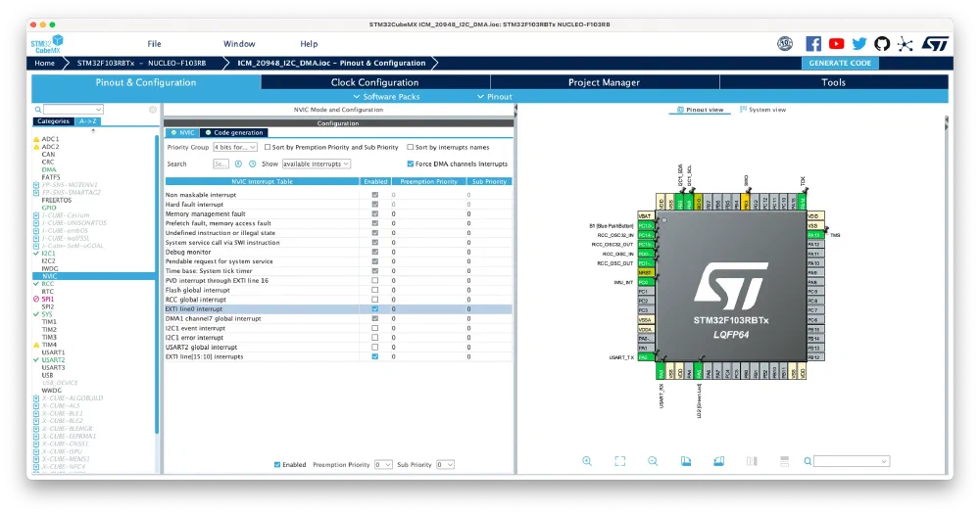980x515 pixels.
Task: Enable Sort by interrupts names checkbox
Action: [x=411, y=147]
